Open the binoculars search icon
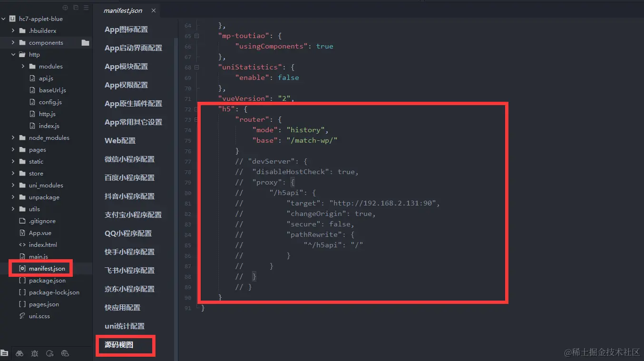This screenshot has width=644, height=361. tap(20, 353)
